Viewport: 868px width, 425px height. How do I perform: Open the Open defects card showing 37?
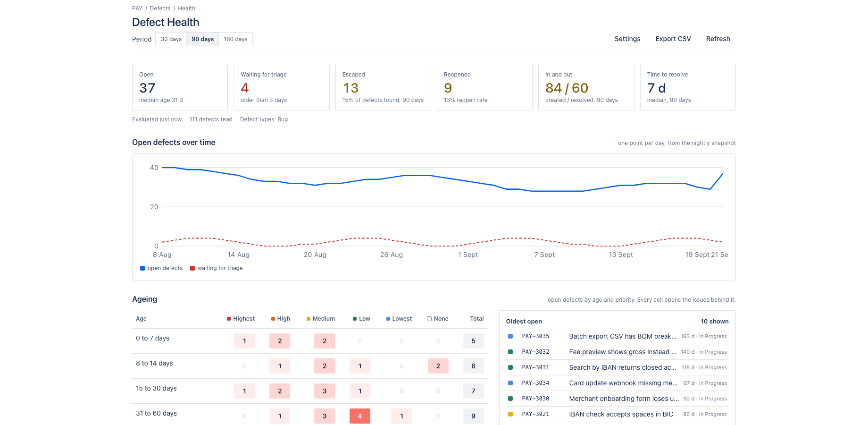pos(180,87)
